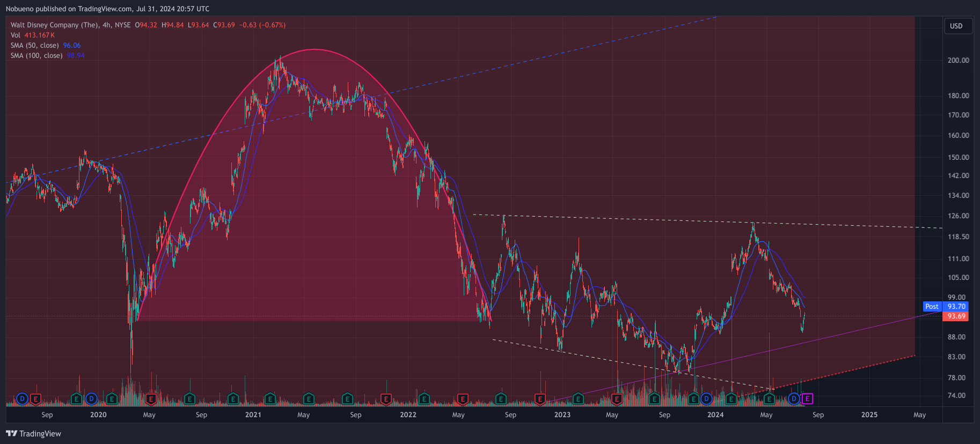Viewport: 980px width, 444px height.
Task: Open the green earnings marker of August 2021
Action: coord(347,398)
